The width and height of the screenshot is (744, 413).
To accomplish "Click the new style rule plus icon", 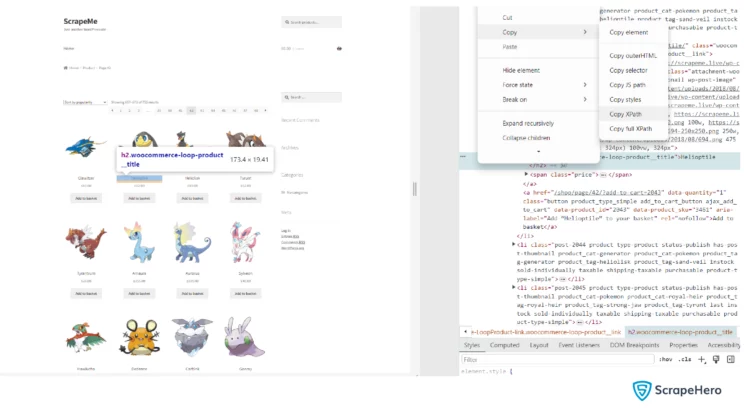I will coord(702,360).
